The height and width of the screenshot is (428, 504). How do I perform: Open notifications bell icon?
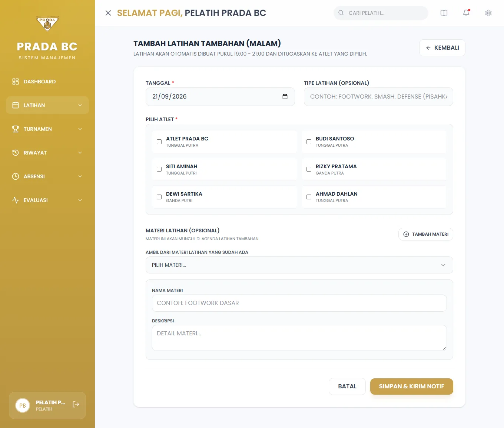(x=466, y=13)
